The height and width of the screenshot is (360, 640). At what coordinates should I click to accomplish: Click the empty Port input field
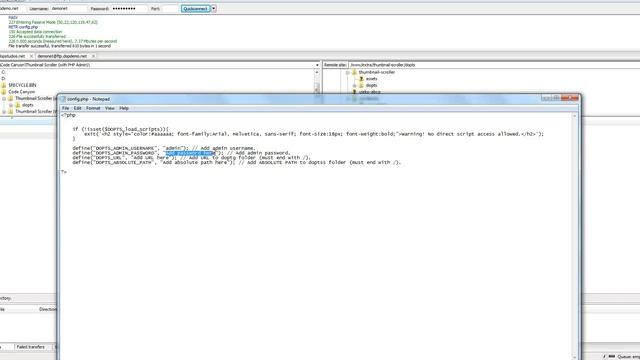[x=171, y=9]
